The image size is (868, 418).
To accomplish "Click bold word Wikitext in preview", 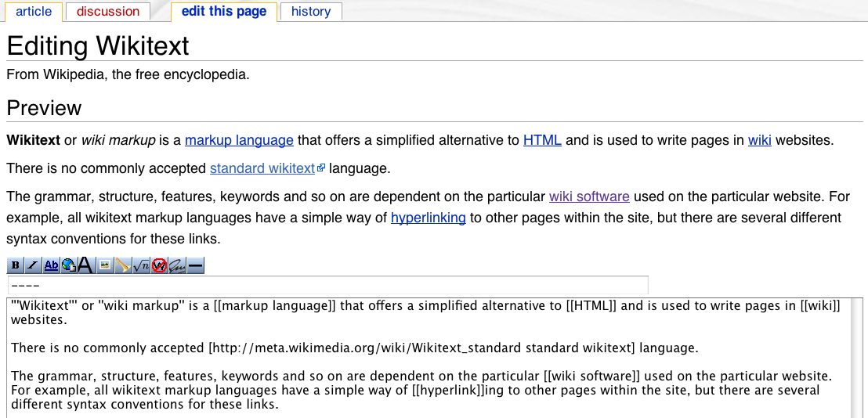I will 33,140.
